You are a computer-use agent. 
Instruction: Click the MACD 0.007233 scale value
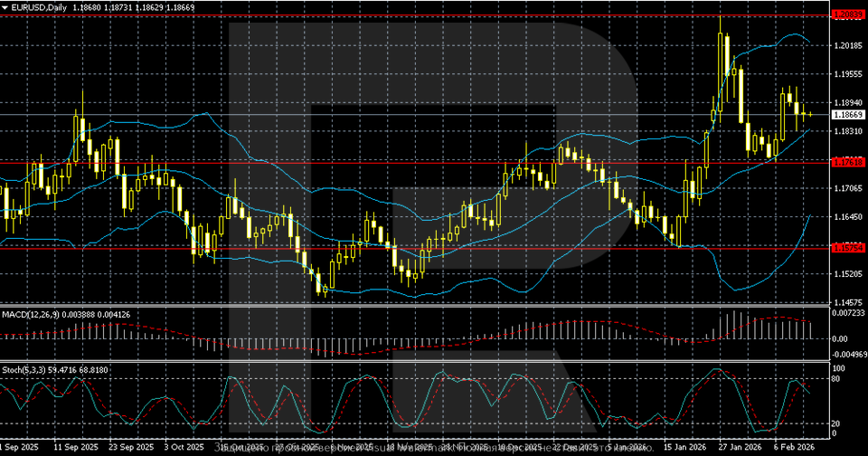click(x=847, y=312)
